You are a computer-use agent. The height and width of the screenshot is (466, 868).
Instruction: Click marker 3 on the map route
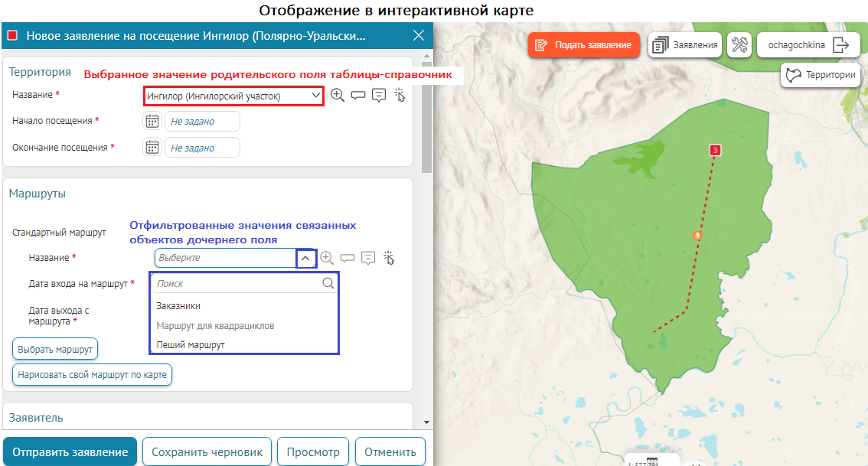coord(715,151)
